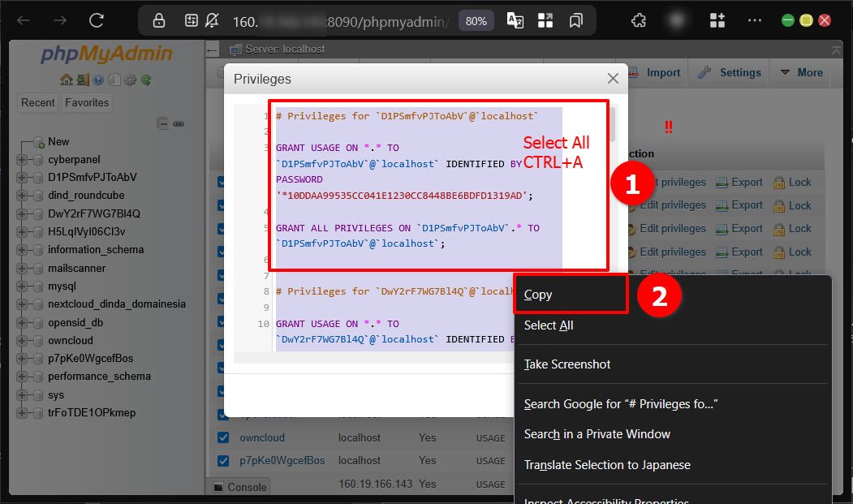This screenshot has width=853, height=504.
Task: Click the bookmarks icon in address bar
Action: [x=575, y=20]
